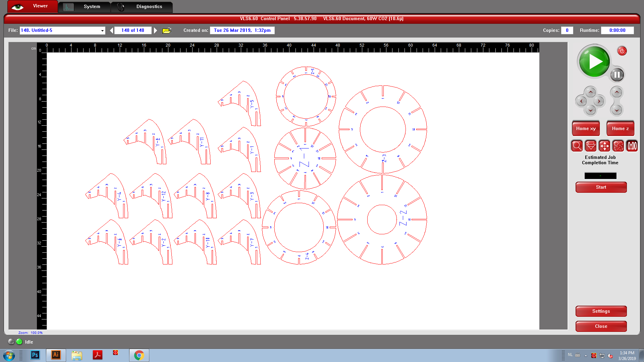Viewport: 644px width, 362px height.
Task: Click the green Idle status indicator
Action: (19, 342)
